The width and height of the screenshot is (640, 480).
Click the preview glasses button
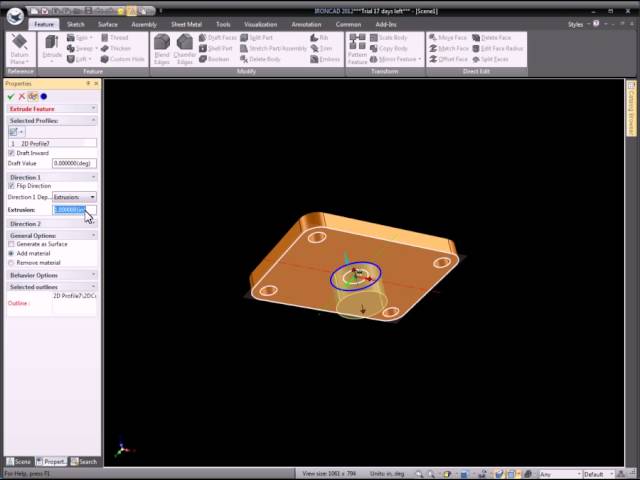[x=33, y=96]
